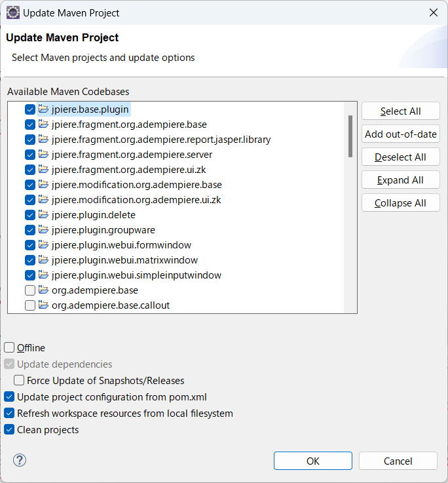The height and width of the screenshot is (483, 448).
Task: Click the Eclipse icon in the title bar
Action: click(x=13, y=13)
